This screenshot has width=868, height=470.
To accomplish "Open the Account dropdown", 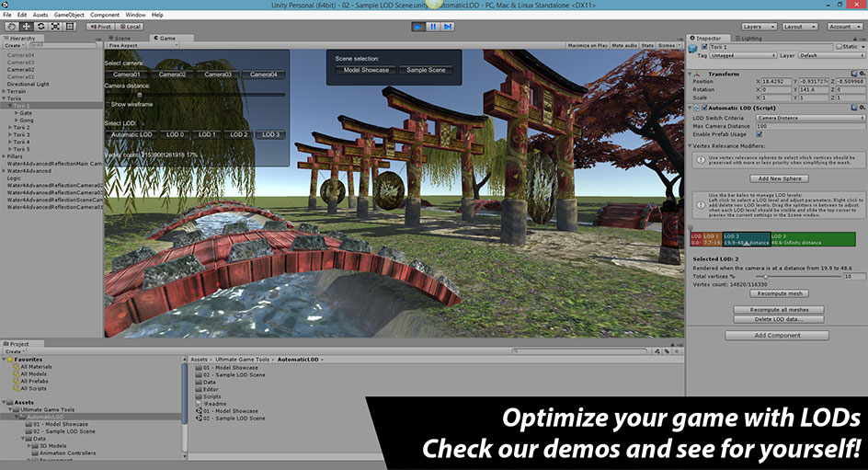I will (x=845, y=27).
